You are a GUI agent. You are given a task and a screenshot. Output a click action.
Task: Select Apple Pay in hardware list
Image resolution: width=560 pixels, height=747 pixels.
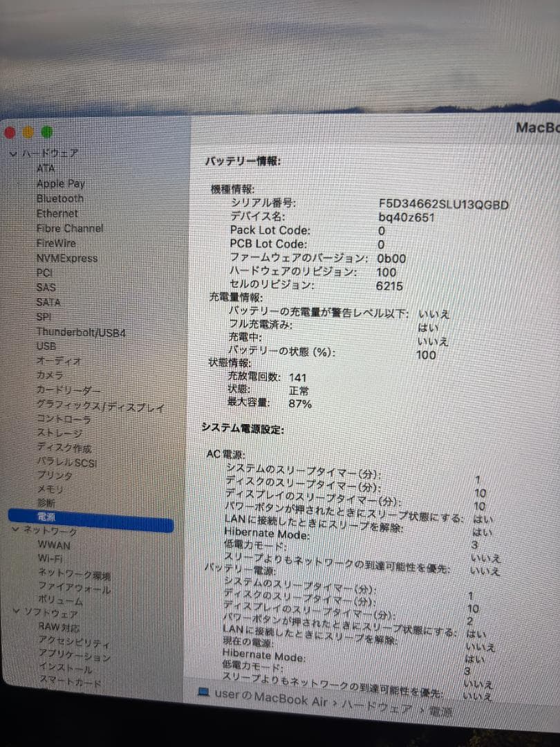coord(60,183)
